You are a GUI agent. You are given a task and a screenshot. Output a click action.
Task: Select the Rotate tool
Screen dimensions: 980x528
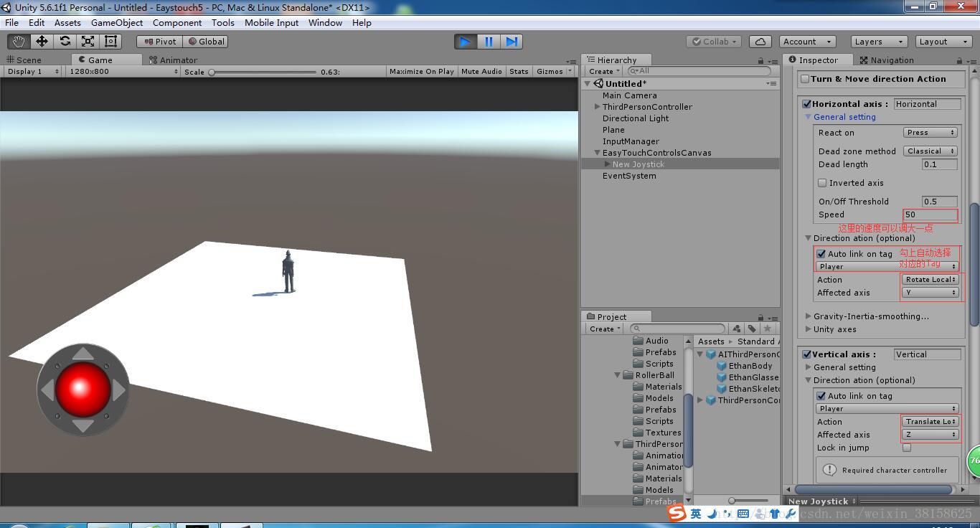click(65, 42)
